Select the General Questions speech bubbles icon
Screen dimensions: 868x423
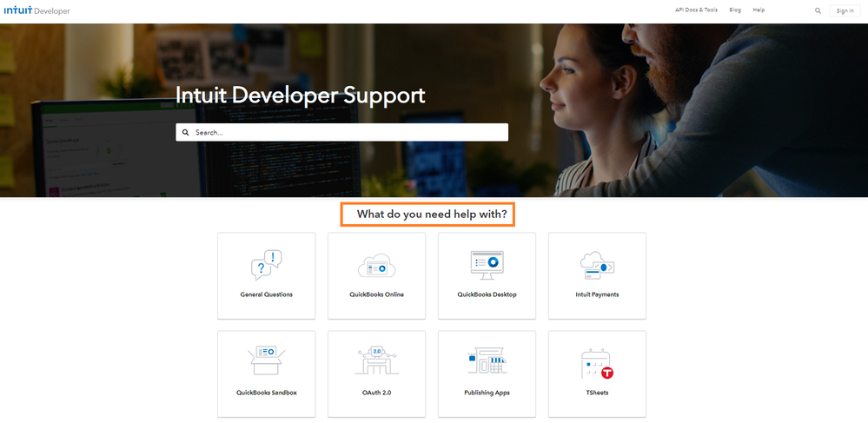pos(266,265)
